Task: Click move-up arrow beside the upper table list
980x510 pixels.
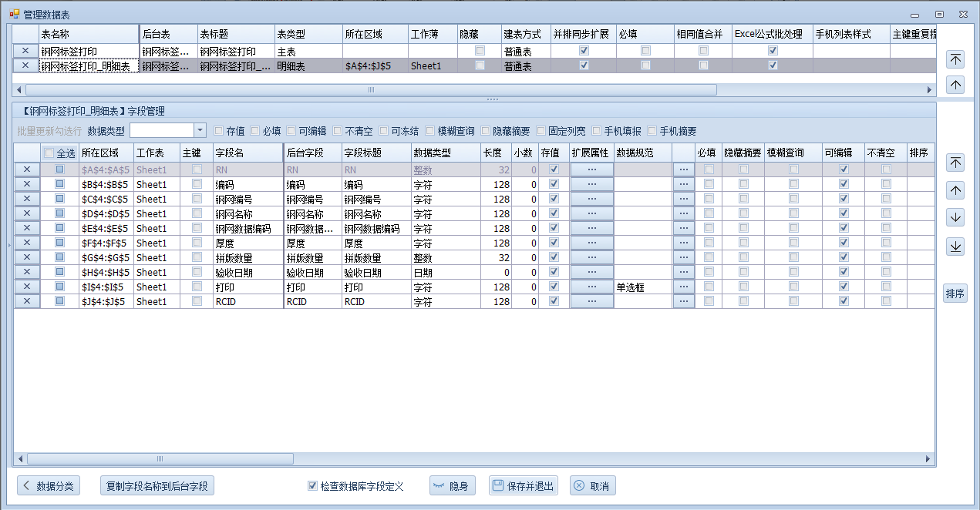Action: (x=955, y=85)
